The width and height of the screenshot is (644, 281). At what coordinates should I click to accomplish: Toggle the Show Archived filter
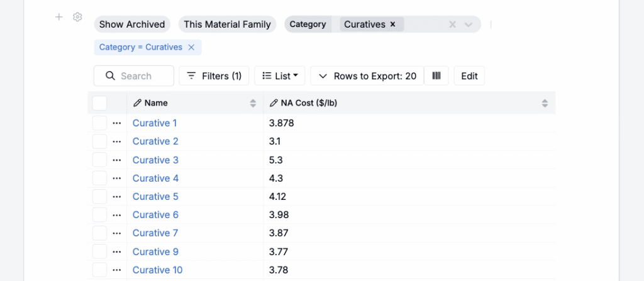click(x=132, y=25)
